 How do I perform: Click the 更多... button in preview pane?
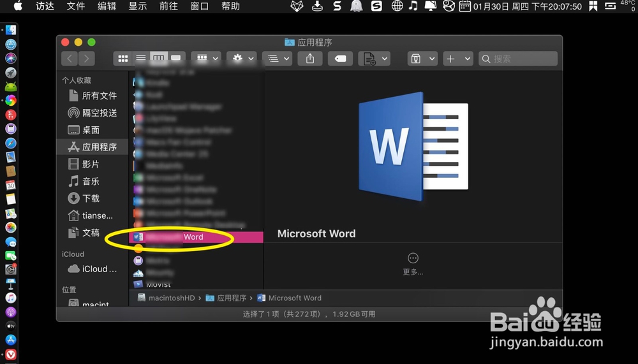click(413, 263)
